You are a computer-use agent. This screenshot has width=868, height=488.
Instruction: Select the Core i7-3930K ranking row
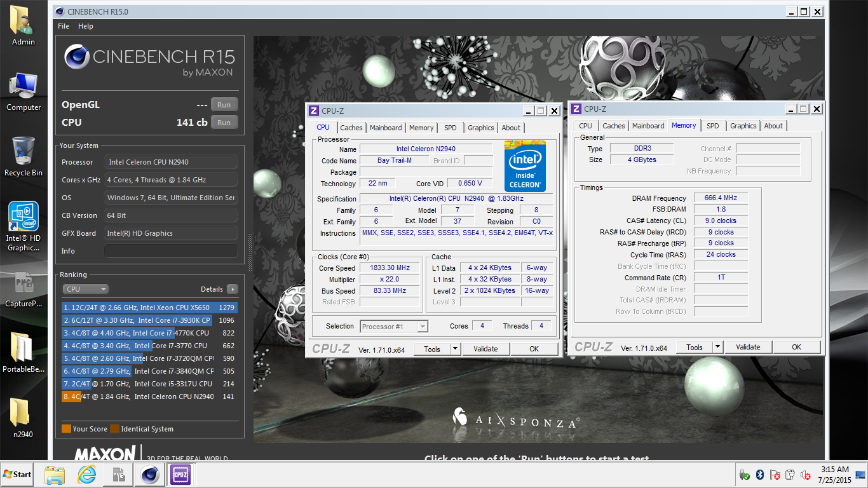[x=150, y=320]
